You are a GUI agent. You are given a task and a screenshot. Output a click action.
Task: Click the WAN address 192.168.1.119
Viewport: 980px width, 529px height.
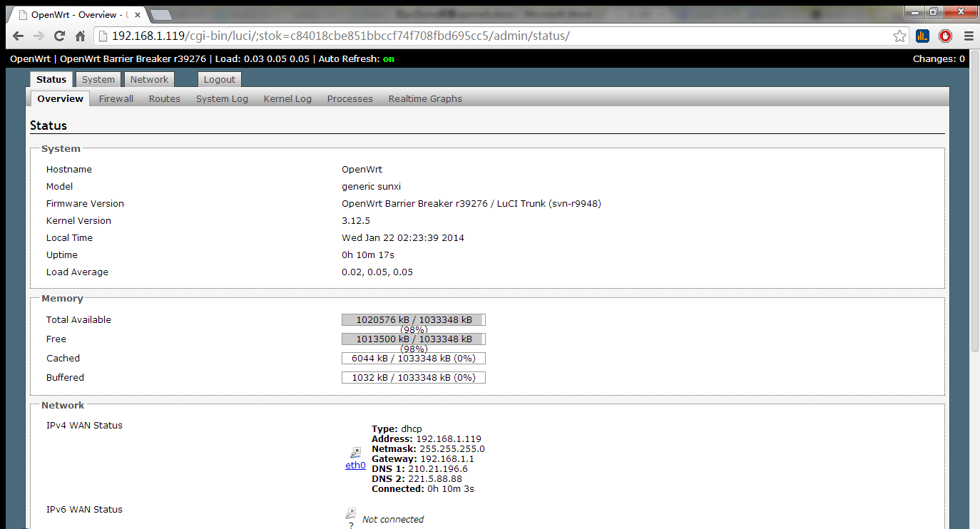(x=449, y=439)
